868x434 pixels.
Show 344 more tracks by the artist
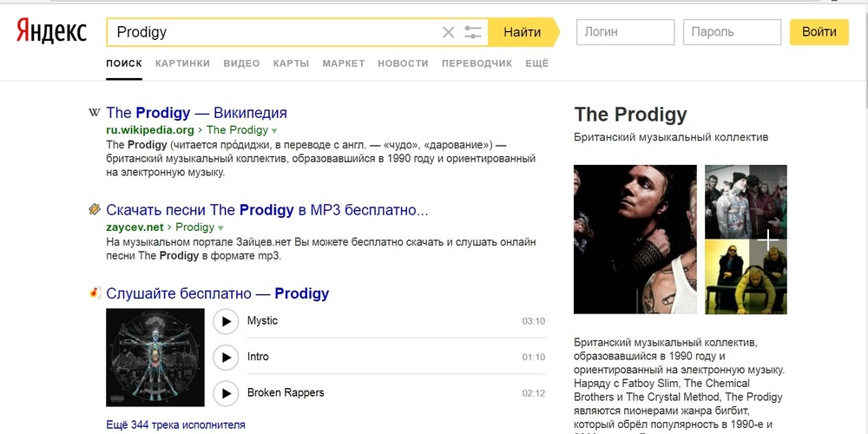[x=175, y=424]
